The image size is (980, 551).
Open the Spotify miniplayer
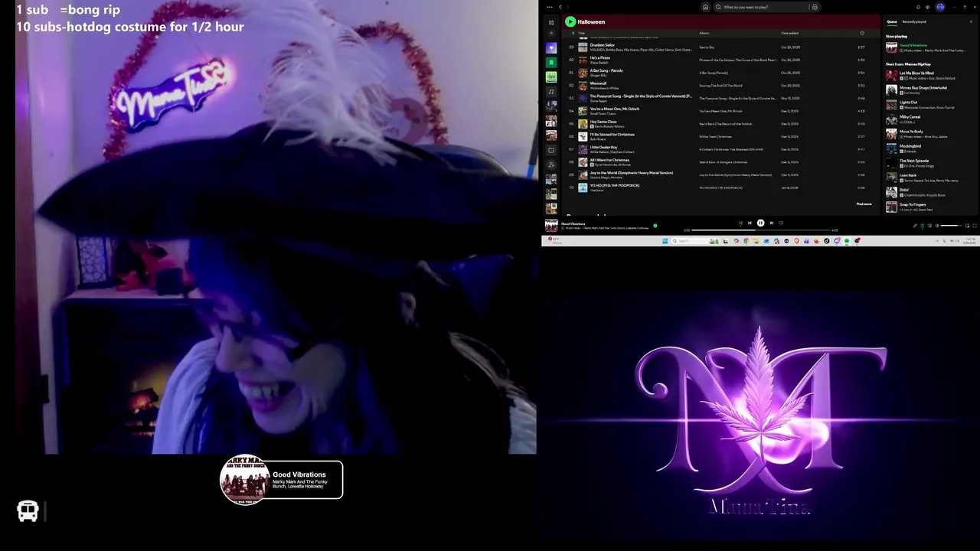click(967, 226)
